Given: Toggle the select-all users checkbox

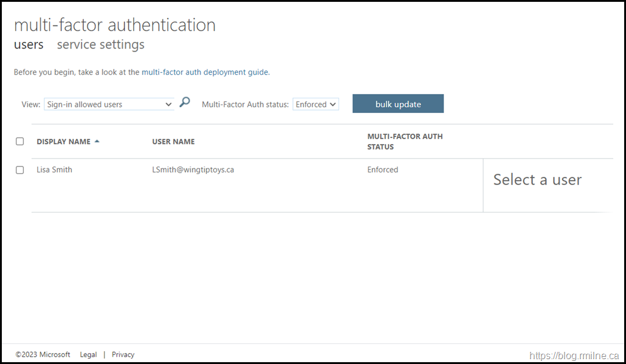Looking at the screenshot, I should pos(19,142).
